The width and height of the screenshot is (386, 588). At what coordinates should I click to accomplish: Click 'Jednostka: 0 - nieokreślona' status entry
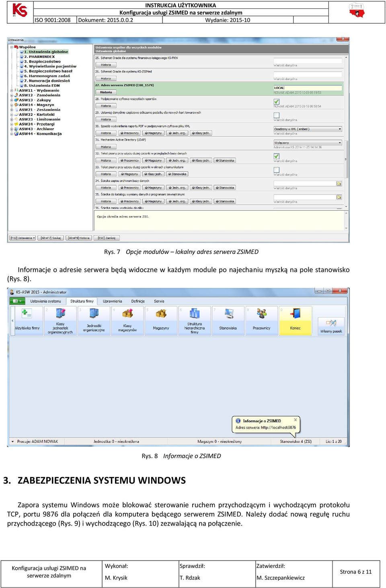point(116,442)
